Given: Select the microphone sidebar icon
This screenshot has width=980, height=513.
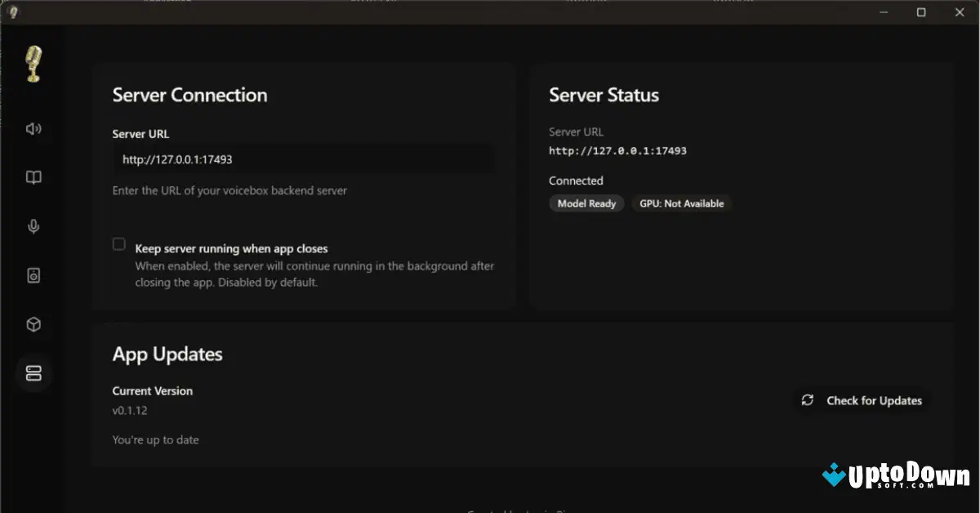Looking at the screenshot, I should tap(33, 226).
